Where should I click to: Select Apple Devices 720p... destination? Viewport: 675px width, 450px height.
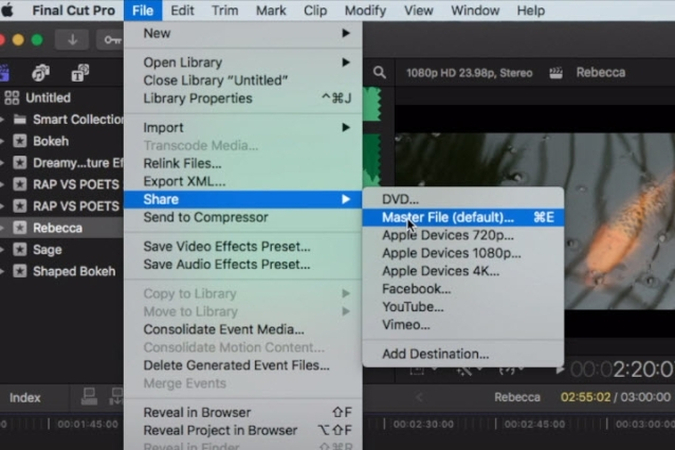463,235
